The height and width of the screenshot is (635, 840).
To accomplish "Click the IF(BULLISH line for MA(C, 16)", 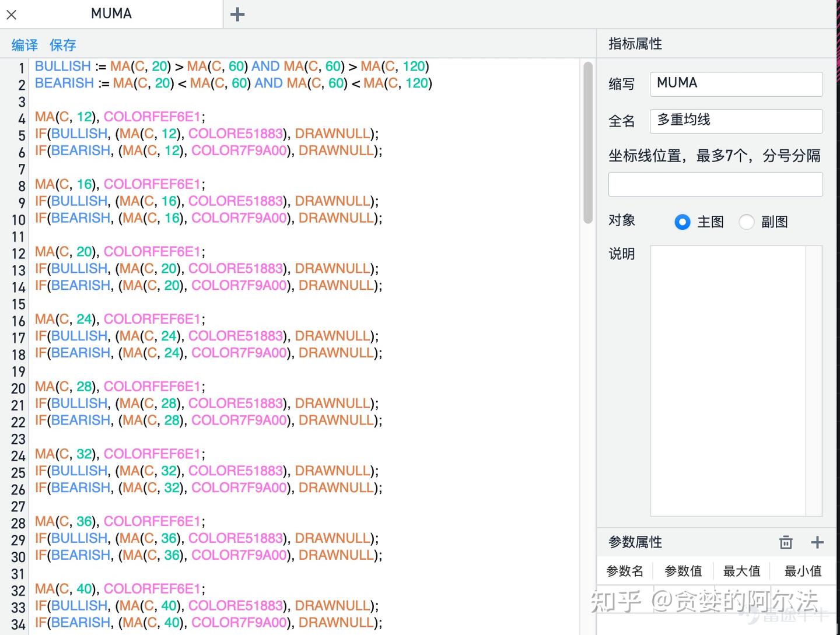I will (206, 202).
